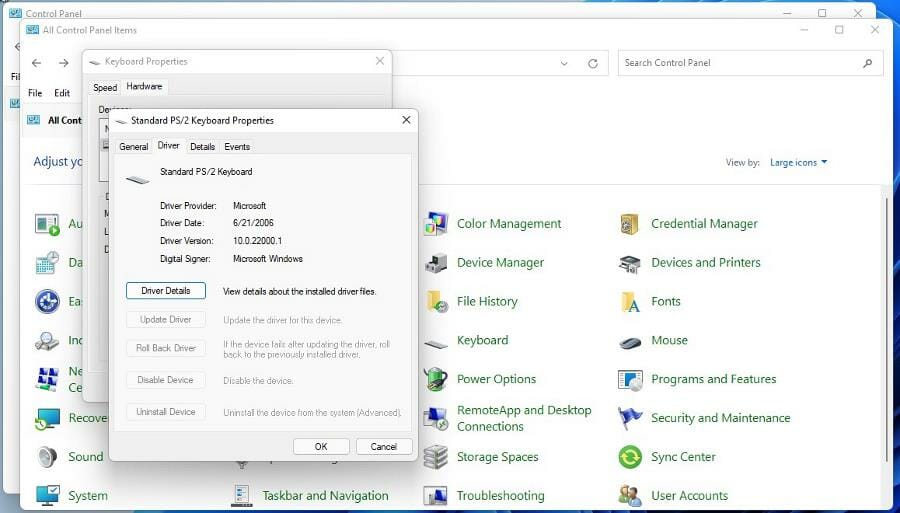This screenshot has width=900, height=513.
Task: Go back with the back arrow
Action: coord(37,63)
